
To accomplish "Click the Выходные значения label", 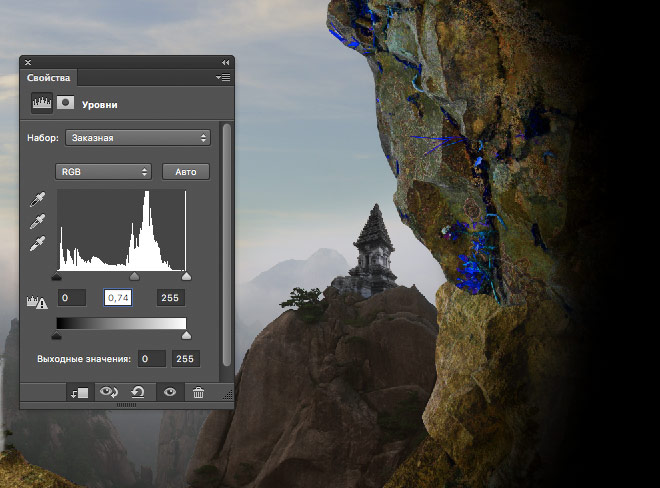I will (x=84, y=359).
